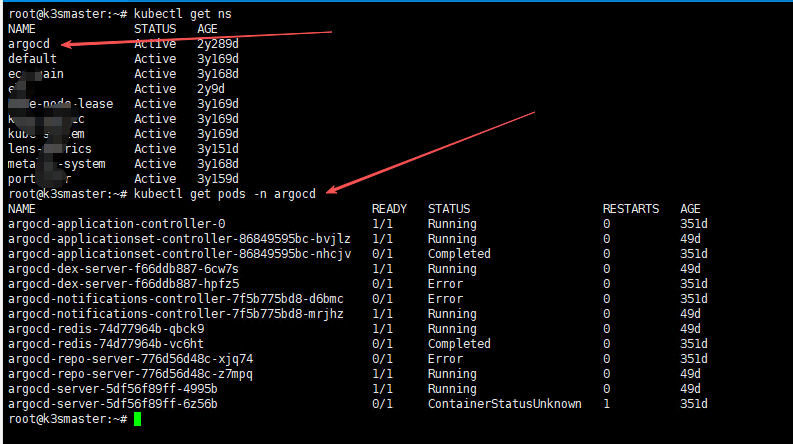Viewport: 793px width, 444px height.
Task: Click age '351d' of application-controller-0 pod
Action: (693, 224)
